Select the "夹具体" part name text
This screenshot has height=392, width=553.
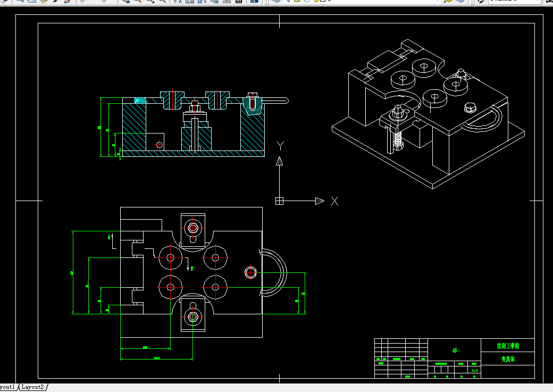click(508, 359)
